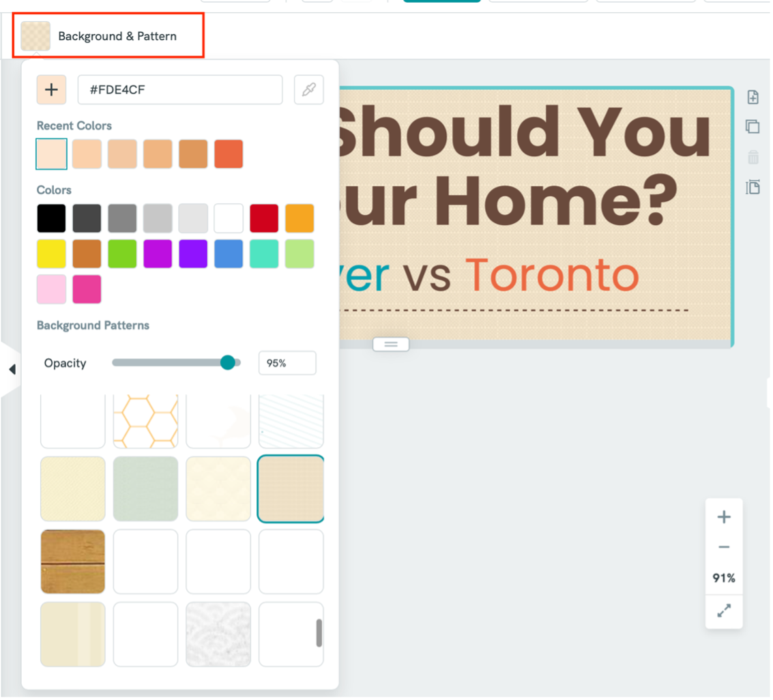Select the eyedropper color picker tool
The width and height of the screenshot is (773, 700).
point(308,89)
